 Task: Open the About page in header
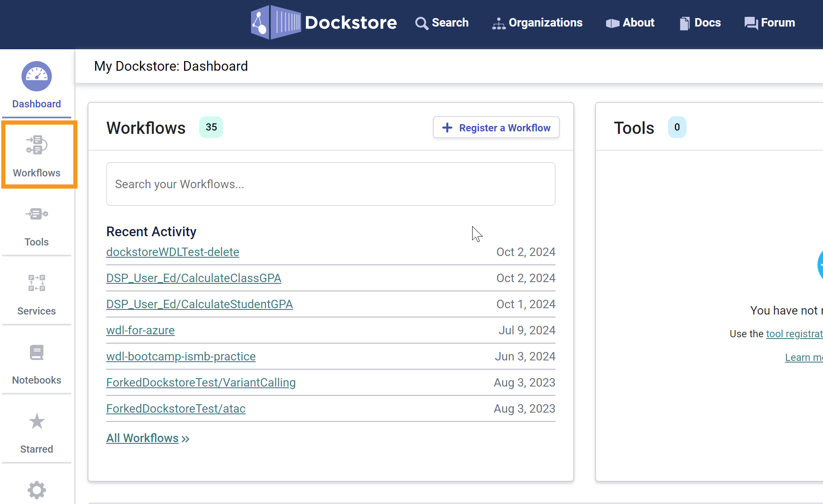[630, 23]
